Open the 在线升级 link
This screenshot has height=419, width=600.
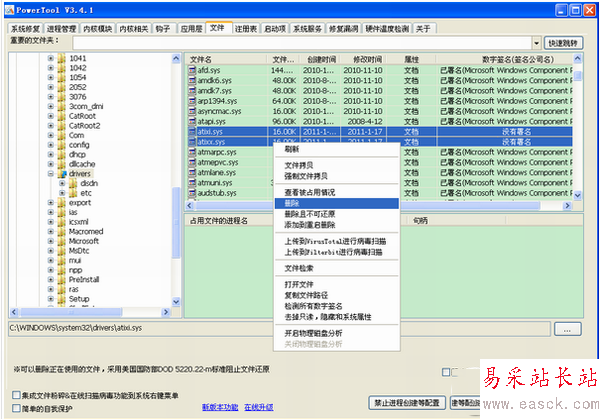point(259,407)
